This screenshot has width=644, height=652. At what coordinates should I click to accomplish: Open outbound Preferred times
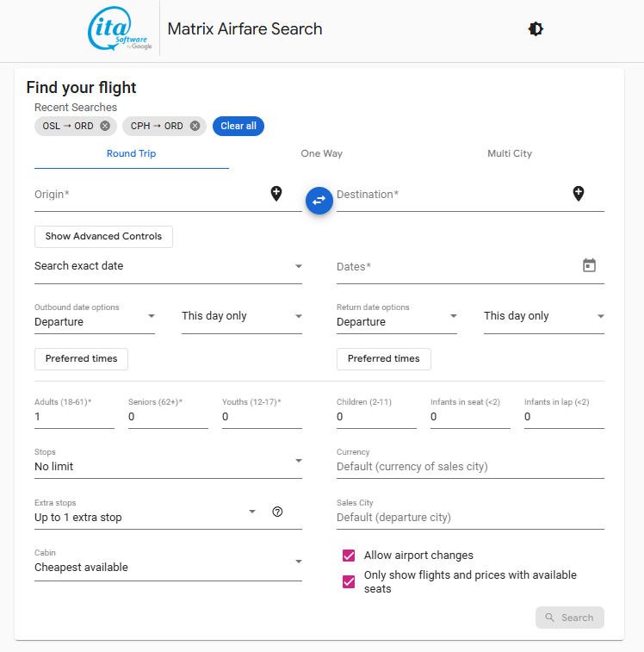point(81,359)
